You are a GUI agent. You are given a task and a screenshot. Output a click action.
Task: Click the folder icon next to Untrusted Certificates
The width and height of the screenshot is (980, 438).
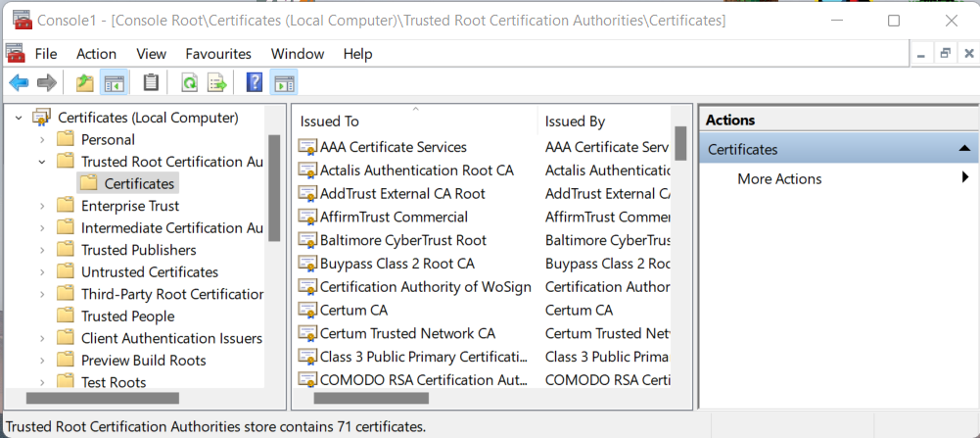coord(65,271)
